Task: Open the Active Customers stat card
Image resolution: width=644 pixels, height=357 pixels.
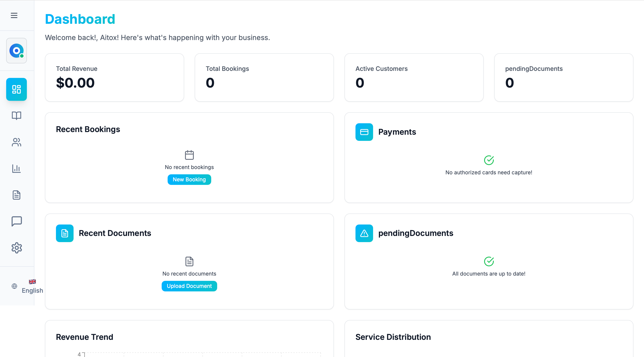Action: tap(414, 77)
